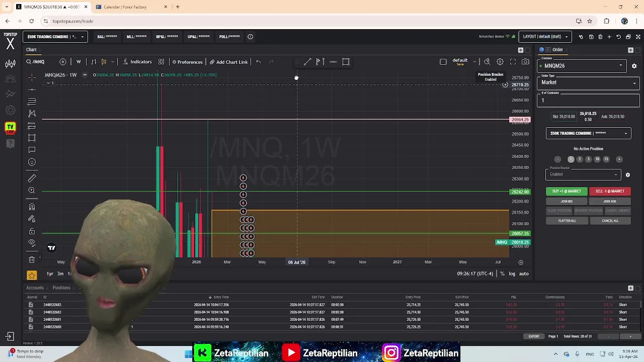This screenshot has height=362, width=644.
Task: Click SELL -1 @ MARKET
Action: (610, 191)
